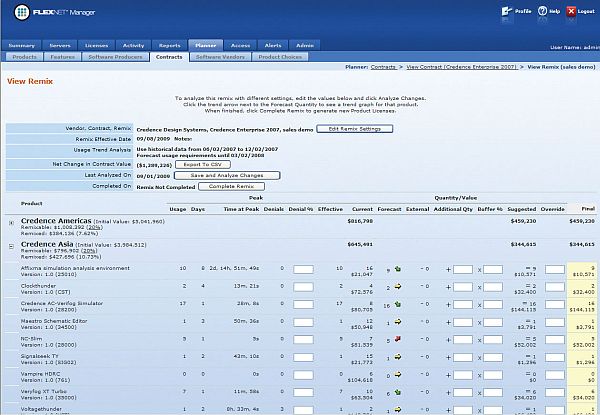Viewport: 600px width, 415px height.
Task: Open the Servers tab
Action: (60, 46)
